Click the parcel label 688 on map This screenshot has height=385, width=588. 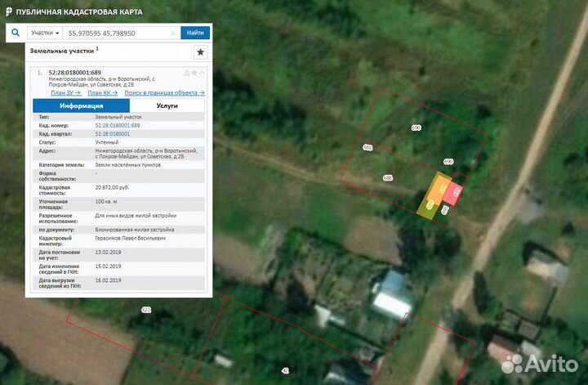tap(387, 177)
